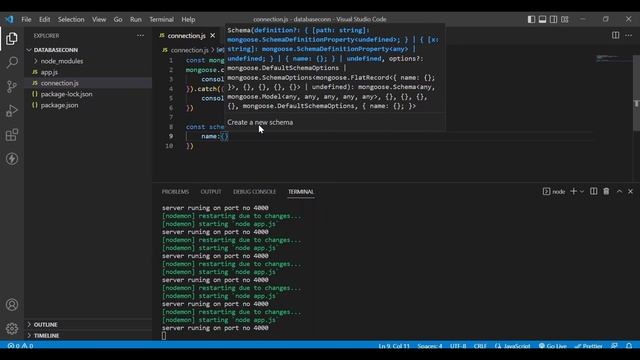Close the connection.js editor tab
The height and width of the screenshot is (360, 640).
click(x=213, y=36)
